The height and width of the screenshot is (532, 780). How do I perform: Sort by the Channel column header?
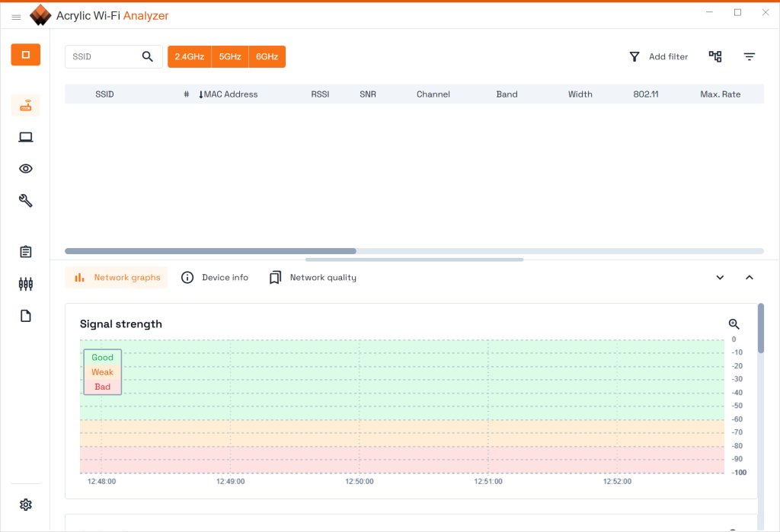click(433, 94)
